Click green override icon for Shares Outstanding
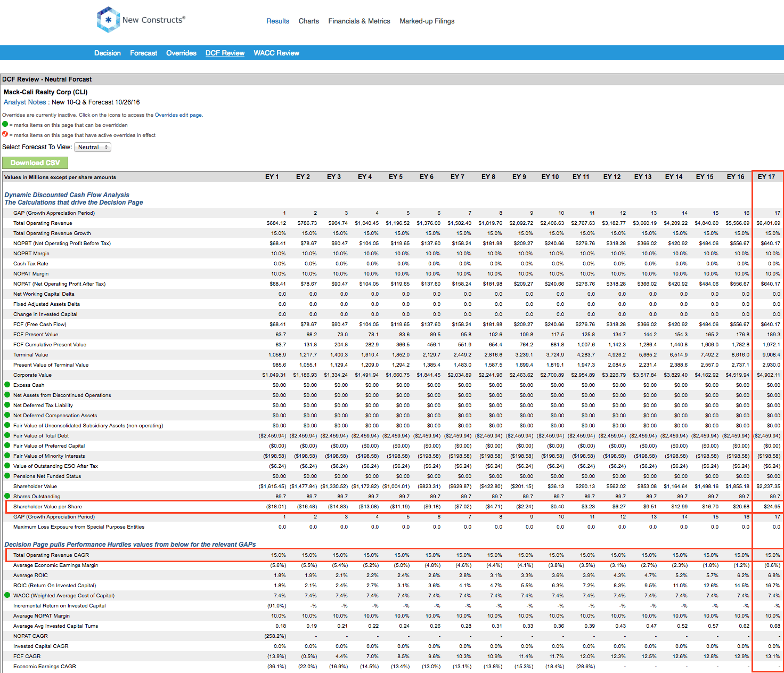The width and height of the screenshot is (784, 673). click(x=7, y=496)
